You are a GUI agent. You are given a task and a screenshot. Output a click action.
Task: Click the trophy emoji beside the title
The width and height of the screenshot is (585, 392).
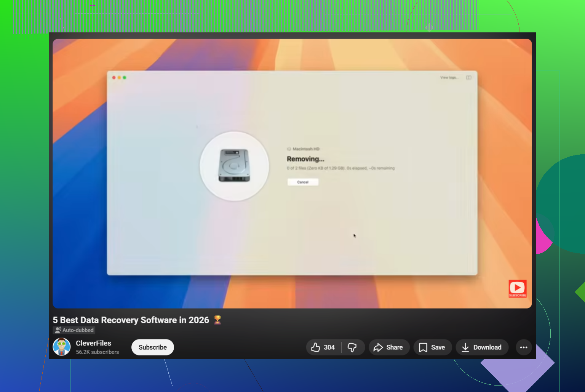click(x=217, y=320)
